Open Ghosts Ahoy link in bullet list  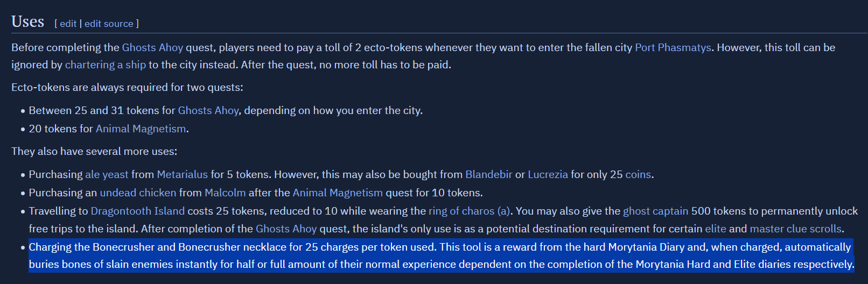[x=208, y=110]
